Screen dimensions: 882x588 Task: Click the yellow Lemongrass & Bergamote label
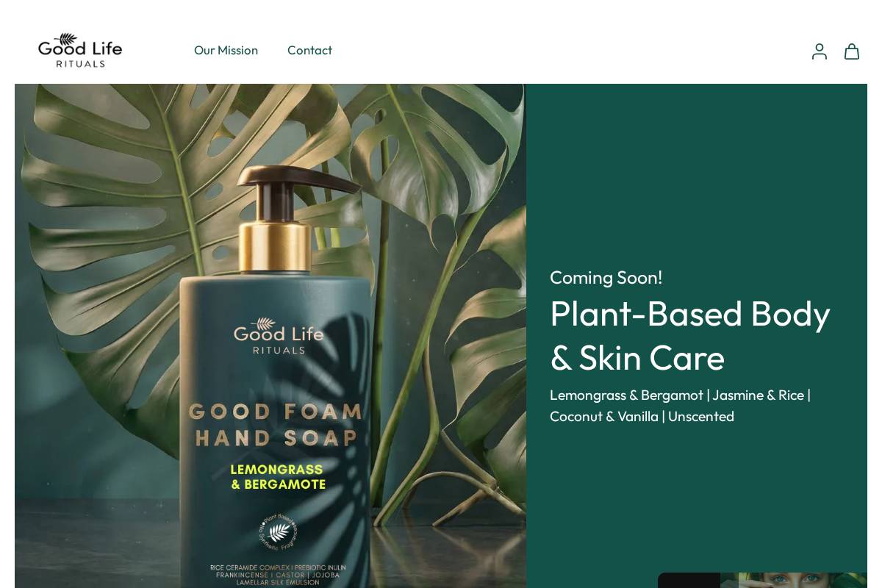click(x=278, y=476)
